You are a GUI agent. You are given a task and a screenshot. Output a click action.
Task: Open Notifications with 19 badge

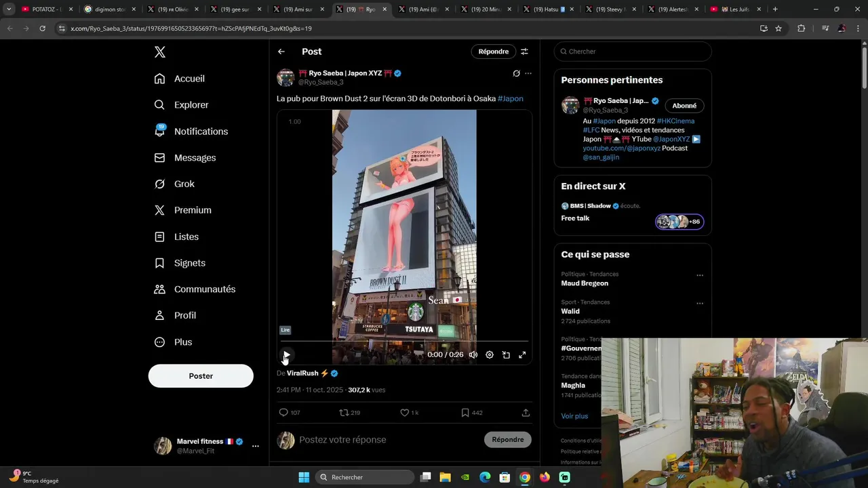pos(191,131)
